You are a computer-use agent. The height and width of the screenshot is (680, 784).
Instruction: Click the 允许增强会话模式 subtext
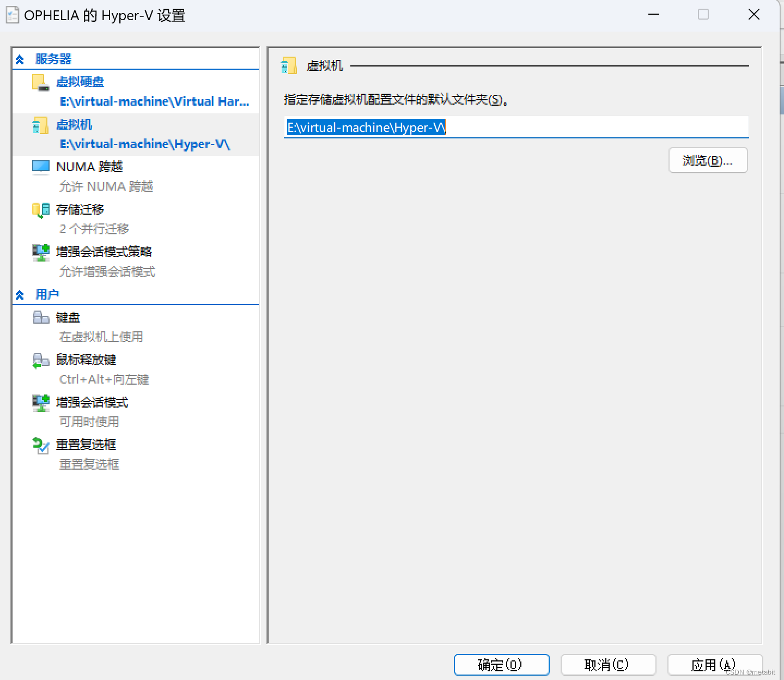[x=107, y=271]
